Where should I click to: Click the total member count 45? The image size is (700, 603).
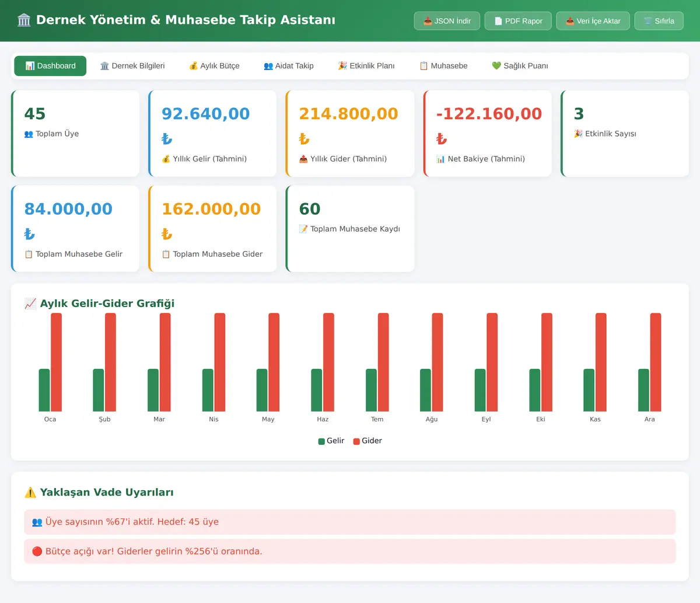pos(35,114)
